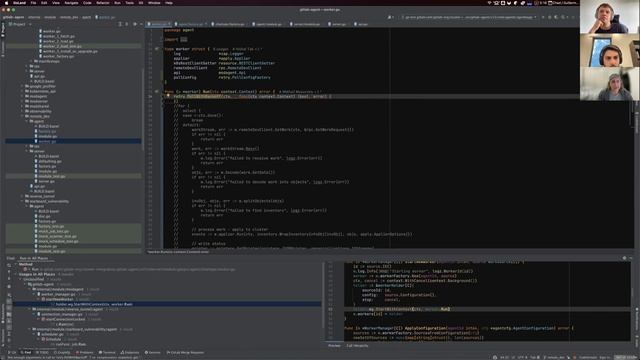The image size is (640, 360).
Task: Select the holder.wg.StartWithContext usage row
Action: 167,304
